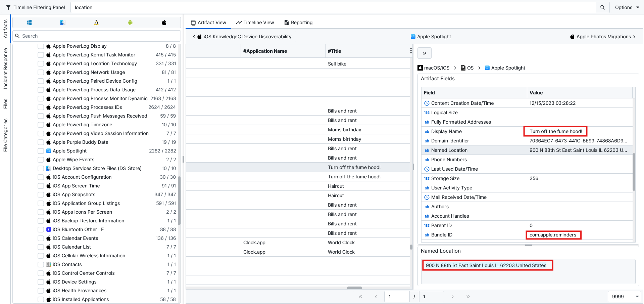644x304 pixels.
Task: Tick the iOS Bluetooth Other LE checkbox
Action: [41, 229]
